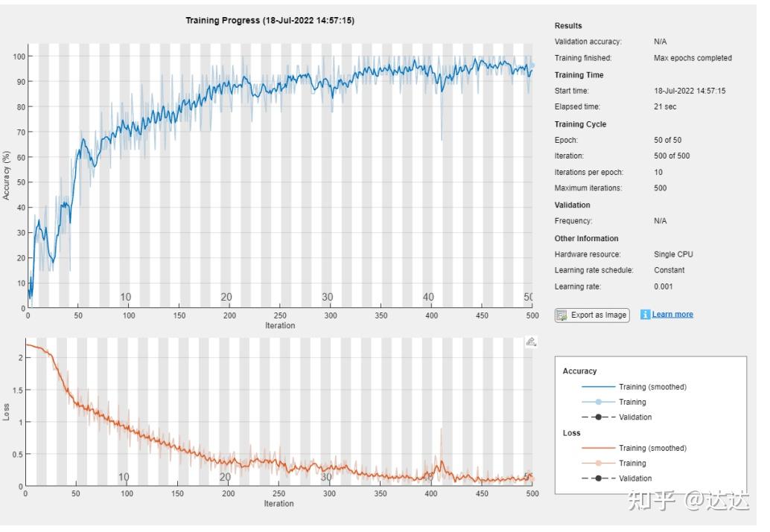Image resolution: width=770 pixels, height=532 pixels.
Task: Click the Accuracy Validation dashed legend marker
Action: coord(598,417)
